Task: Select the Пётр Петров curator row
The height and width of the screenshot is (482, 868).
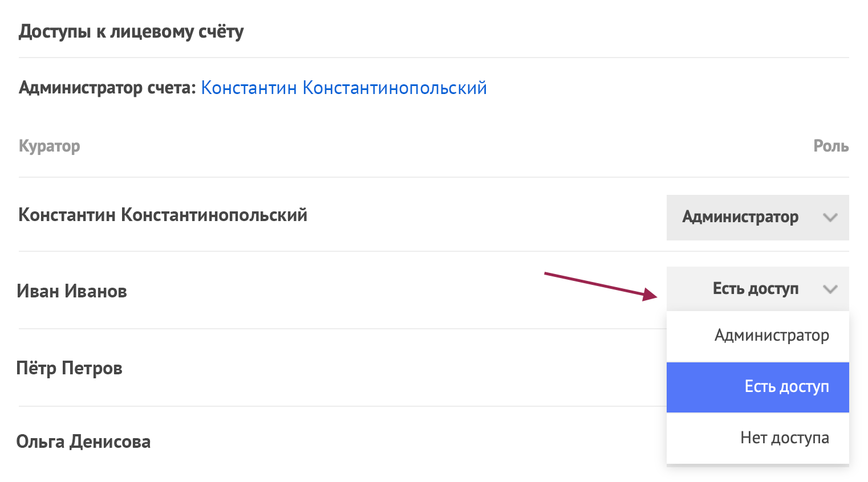Action: pyautogui.click(x=69, y=368)
